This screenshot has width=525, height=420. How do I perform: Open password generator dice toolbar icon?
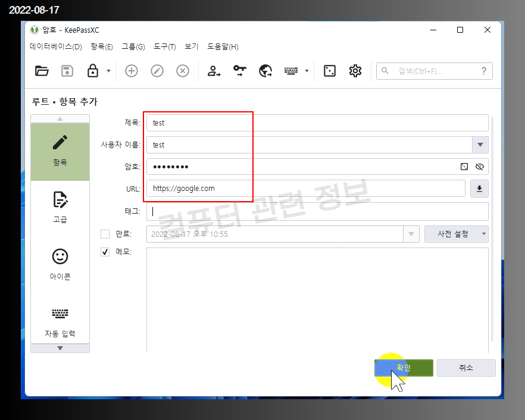pyautogui.click(x=330, y=71)
